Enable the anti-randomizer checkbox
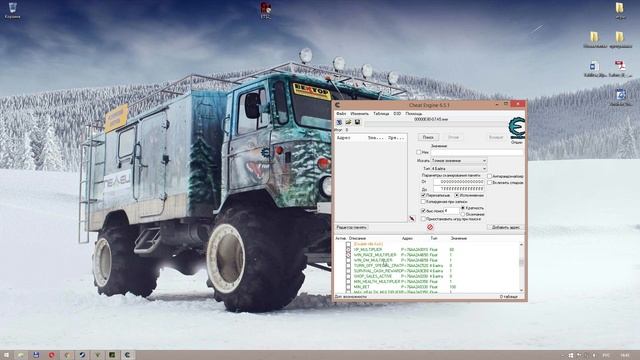This screenshot has width=640, height=360. (489, 176)
